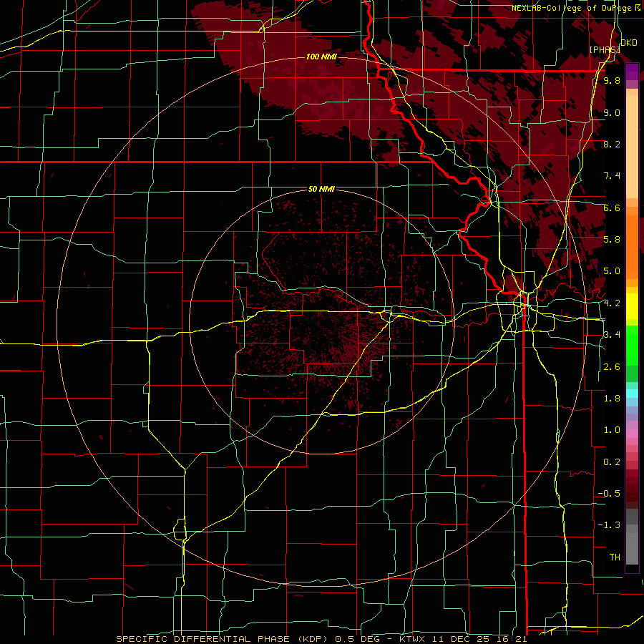
Task: Click the "4.2" color scale value
Action: coord(612,303)
